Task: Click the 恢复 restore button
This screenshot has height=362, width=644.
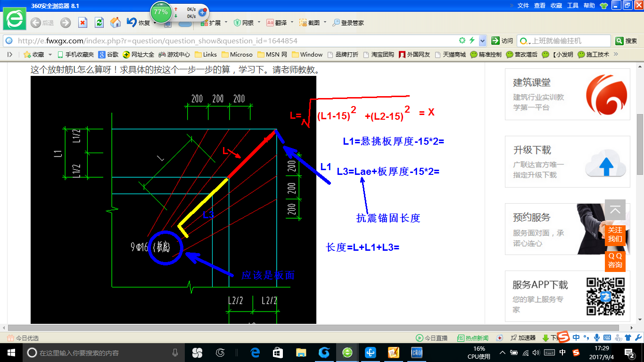Action: tap(139, 23)
